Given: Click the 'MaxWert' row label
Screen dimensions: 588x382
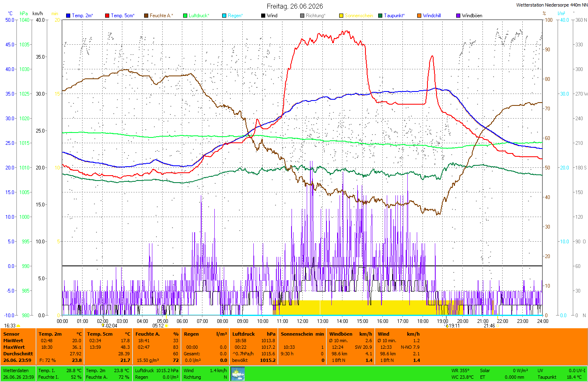Looking at the screenshot, I should 14,347.
